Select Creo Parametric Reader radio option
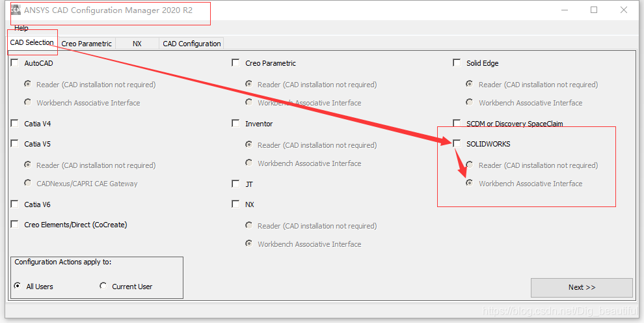This screenshot has height=323, width=644. click(x=249, y=84)
